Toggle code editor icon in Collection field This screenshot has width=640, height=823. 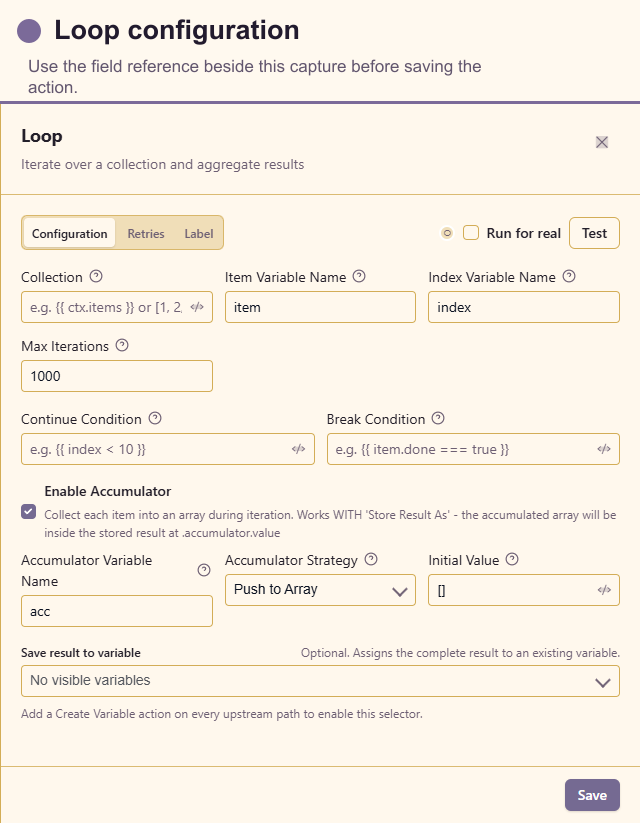point(197,307)
